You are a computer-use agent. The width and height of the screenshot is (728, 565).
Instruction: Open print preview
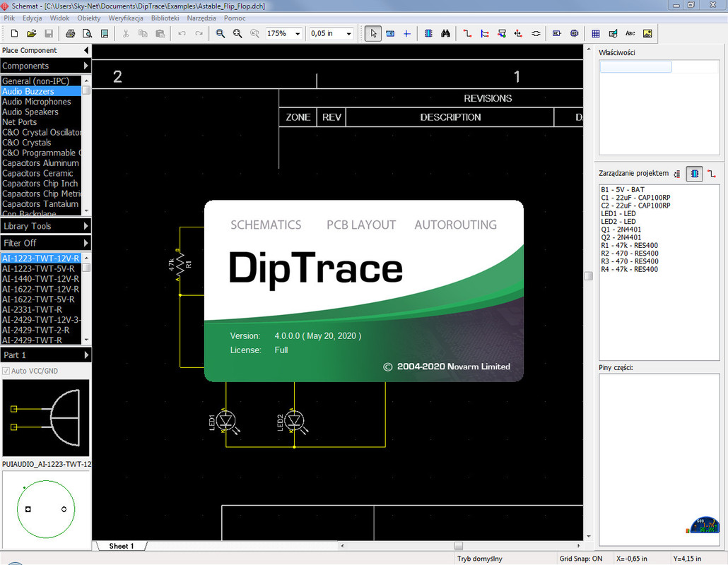(87, 33)
